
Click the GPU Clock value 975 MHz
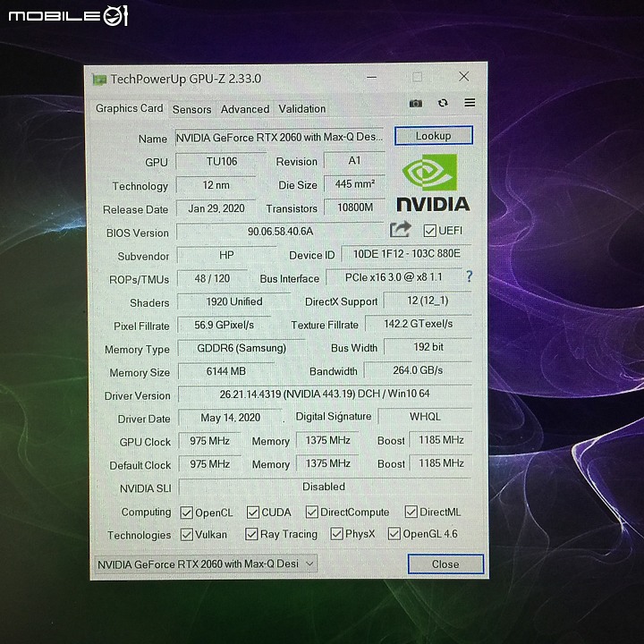(x=209, y=441)
